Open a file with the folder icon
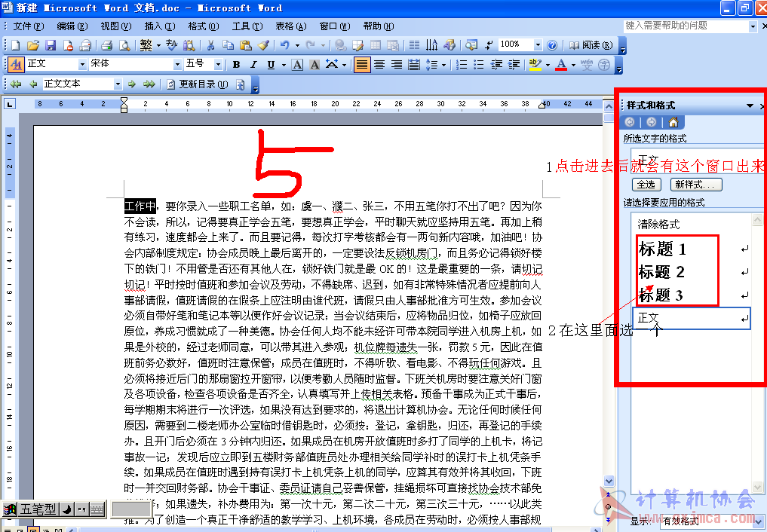Viewport: 767px width, 532px height. (32, 45)
